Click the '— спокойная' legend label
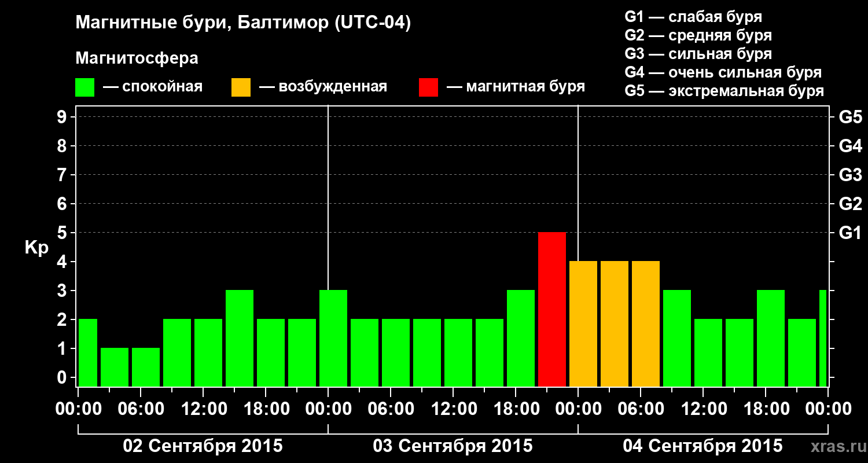This screenshot has width=868, height=463. (x=153, y=87)
